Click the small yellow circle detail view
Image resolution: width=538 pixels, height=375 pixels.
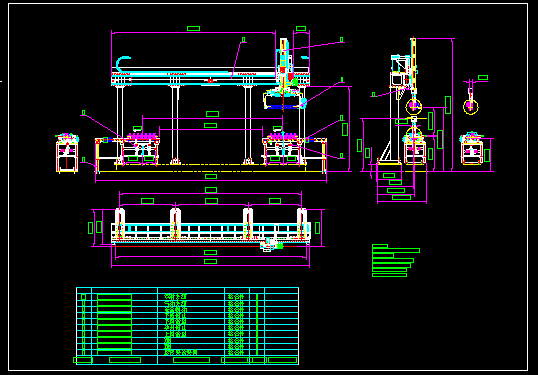(471, 106)
